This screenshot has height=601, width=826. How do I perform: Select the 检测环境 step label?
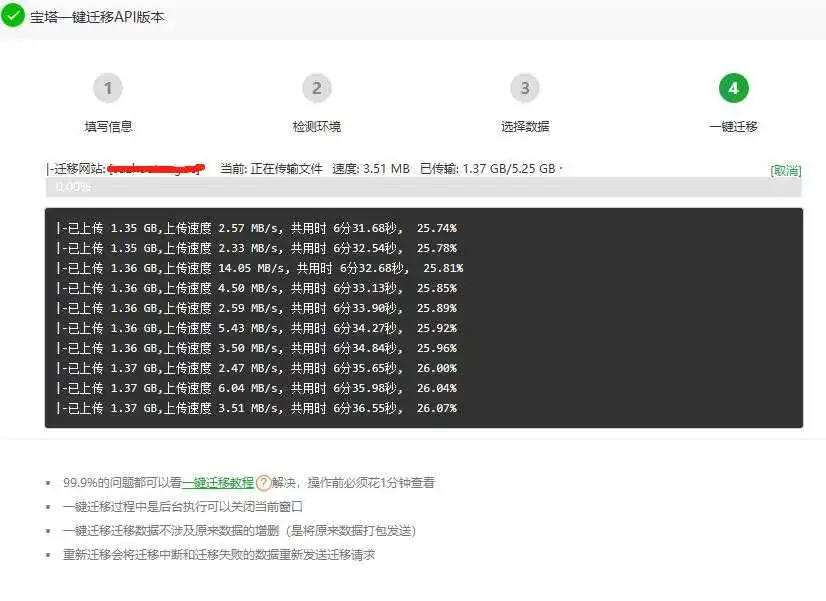[317, 124]
